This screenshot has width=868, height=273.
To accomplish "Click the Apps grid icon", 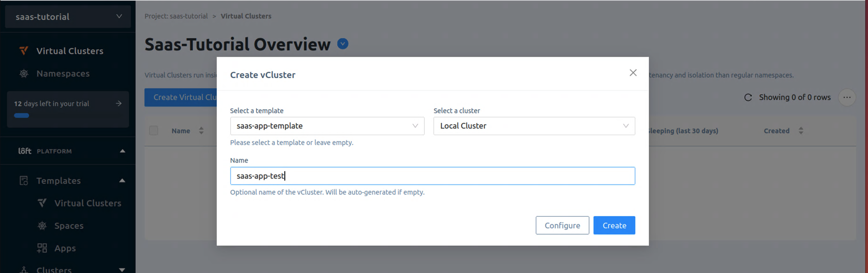I will [x=42, y=248].
